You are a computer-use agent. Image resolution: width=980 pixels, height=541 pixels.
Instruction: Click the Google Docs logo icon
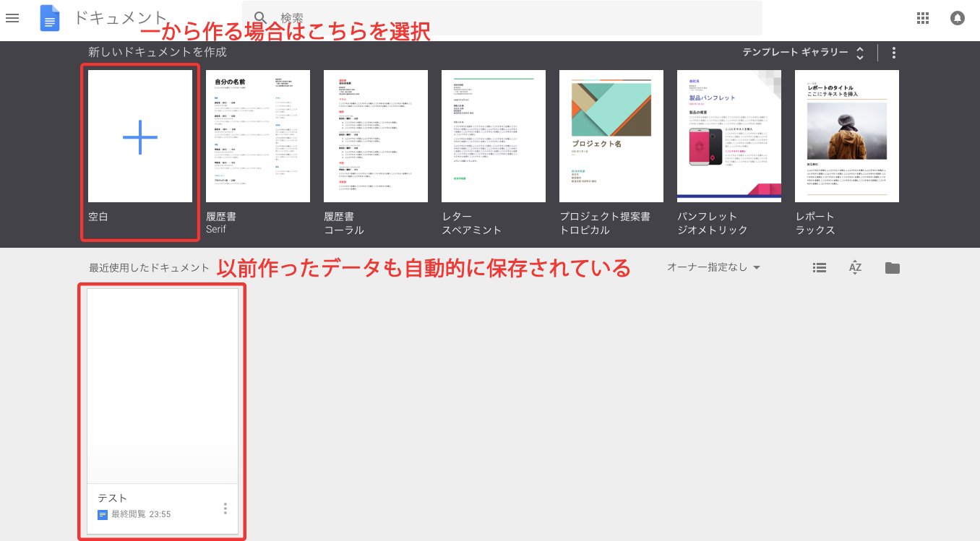(x=50, y=18)
